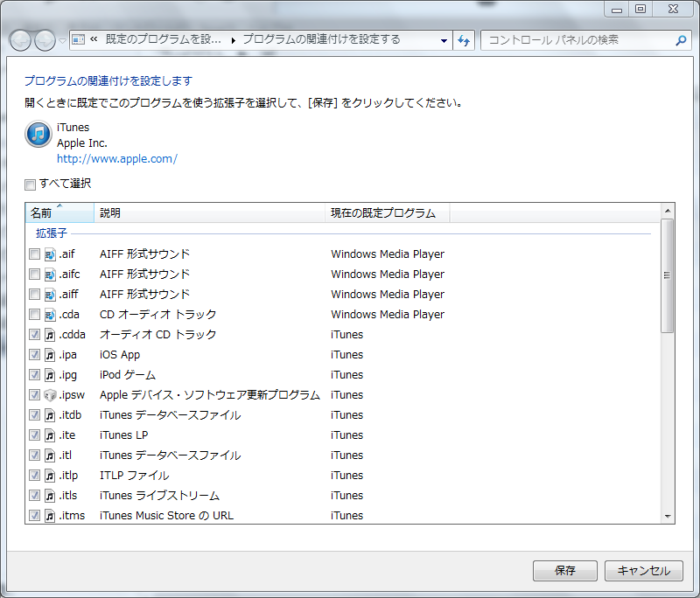700x598 pixels.
Task: Check the .aif extension checkbox
Action: pyautogui.click(x=34, y=254)
